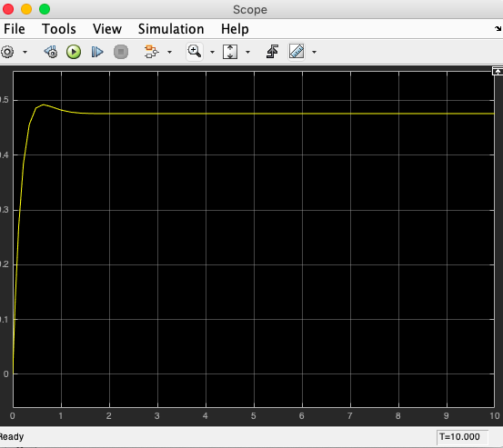Select the Zoom magnifier tool
This screenshot has height=448, width=503.
coord(195,52)
